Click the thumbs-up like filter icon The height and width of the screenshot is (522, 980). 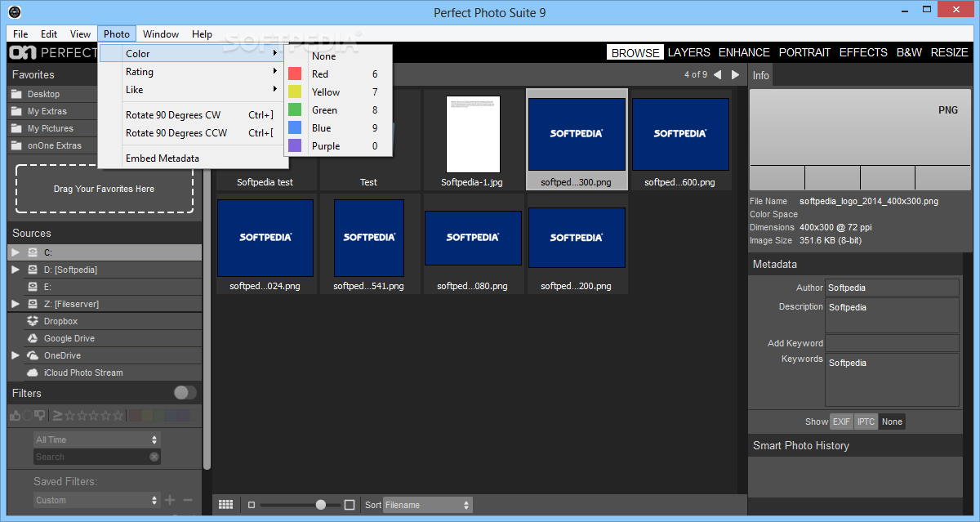pos(16,416)
